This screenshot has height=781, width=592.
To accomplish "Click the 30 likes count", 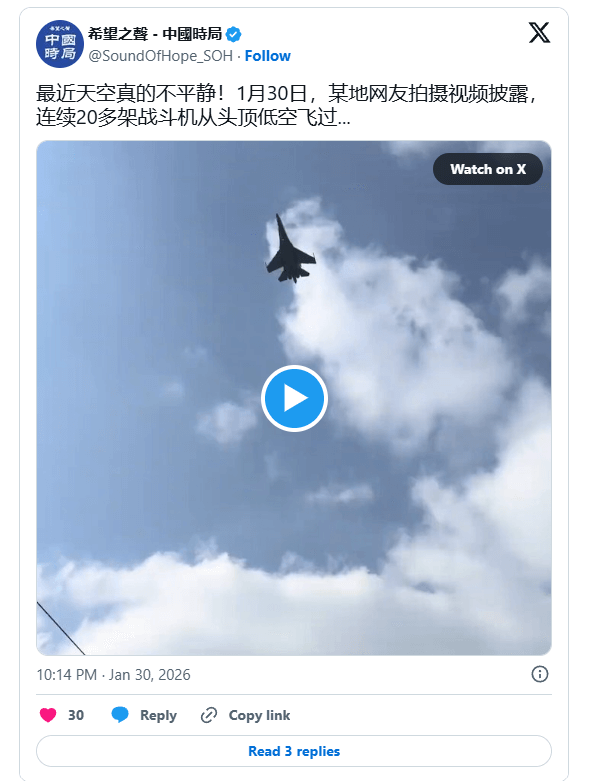I will click(76, 715).
